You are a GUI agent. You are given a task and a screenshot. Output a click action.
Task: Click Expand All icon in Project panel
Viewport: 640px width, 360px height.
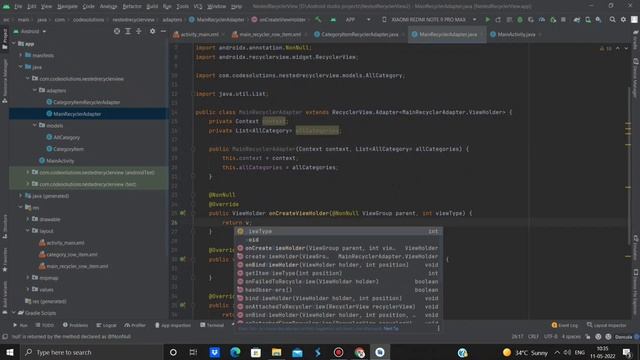click(x=128, y=31)
